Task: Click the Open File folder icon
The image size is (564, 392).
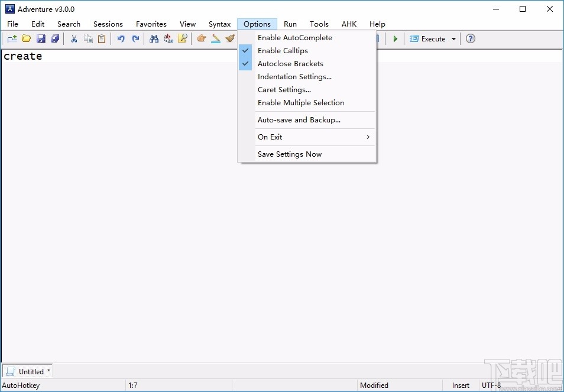Action: (26, 38)
